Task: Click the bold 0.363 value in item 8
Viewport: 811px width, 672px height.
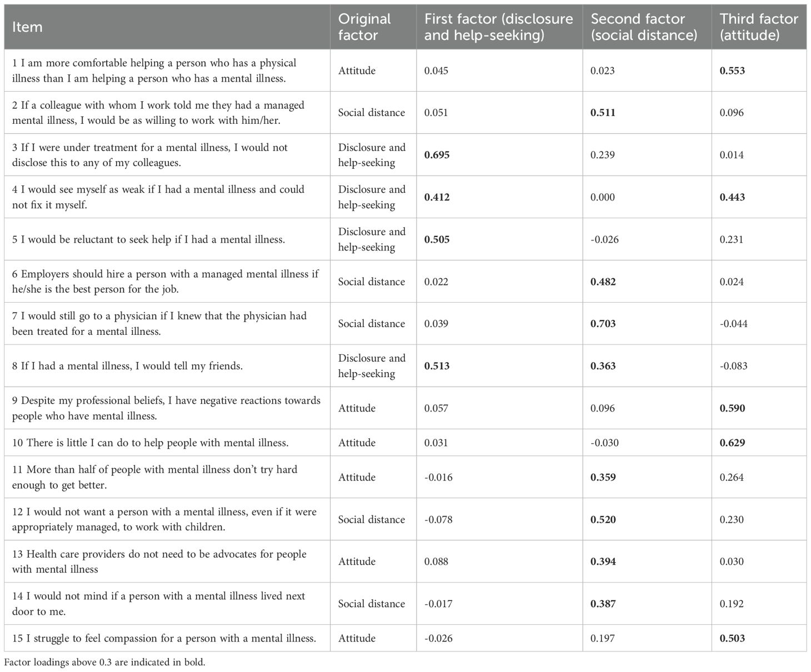Action: [603, 366]
